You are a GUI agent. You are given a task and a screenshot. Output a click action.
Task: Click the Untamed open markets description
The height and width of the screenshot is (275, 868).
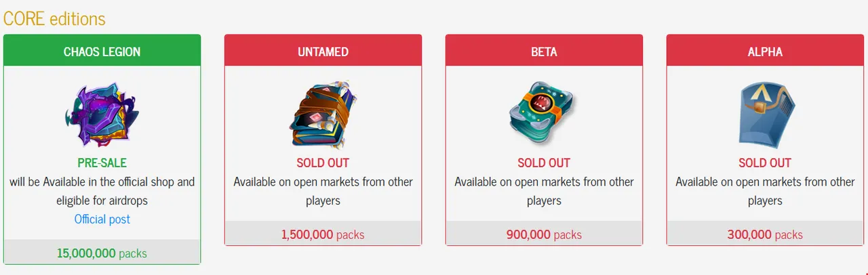[323, 191]
